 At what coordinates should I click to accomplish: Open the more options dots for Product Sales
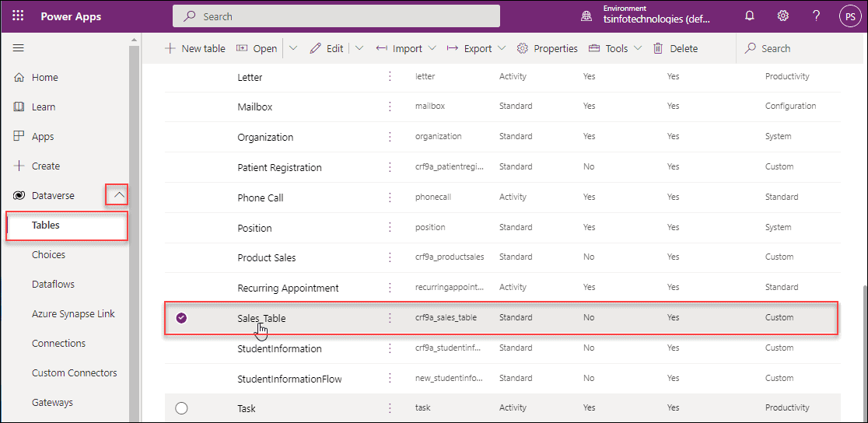390,257
